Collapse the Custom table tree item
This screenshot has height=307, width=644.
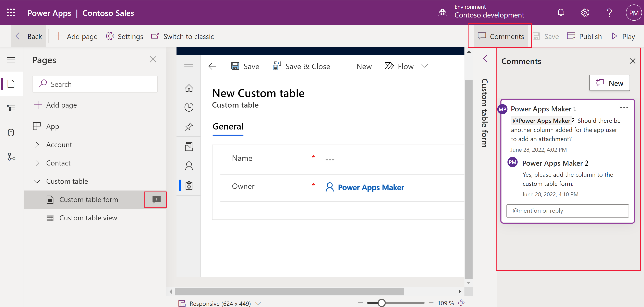click(x=37, y=181)
